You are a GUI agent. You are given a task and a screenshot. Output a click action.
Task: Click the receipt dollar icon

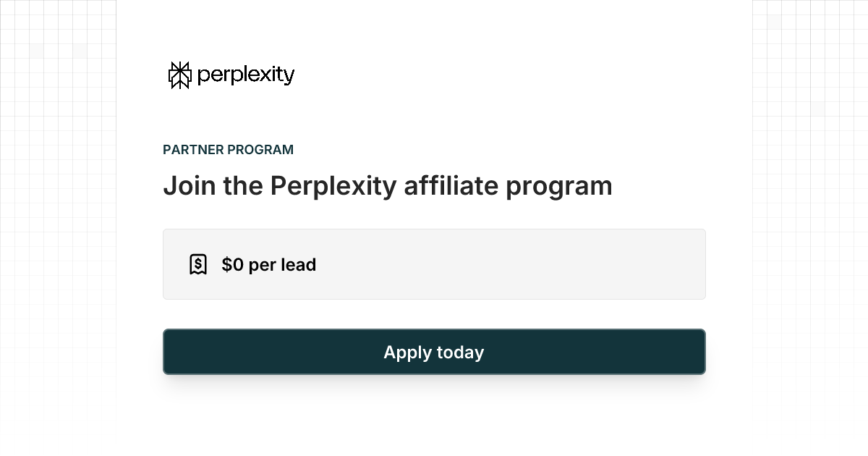pos(197,264)
